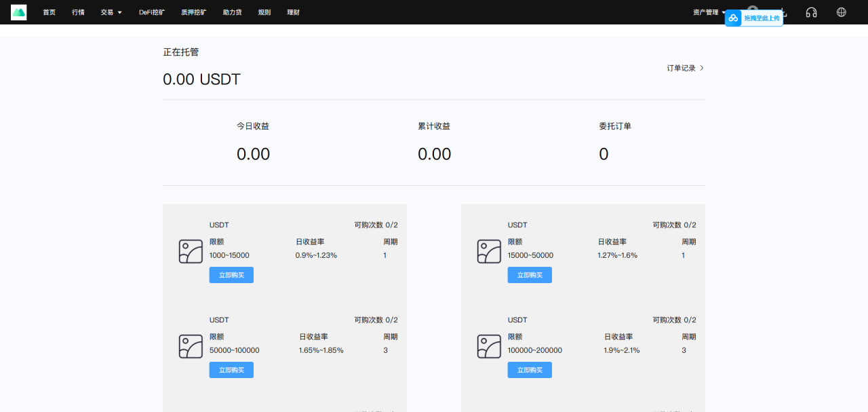The image size is (868, 412).
Task: Click product image for 100000~200000 plan
Action: [x=489, y=347]
